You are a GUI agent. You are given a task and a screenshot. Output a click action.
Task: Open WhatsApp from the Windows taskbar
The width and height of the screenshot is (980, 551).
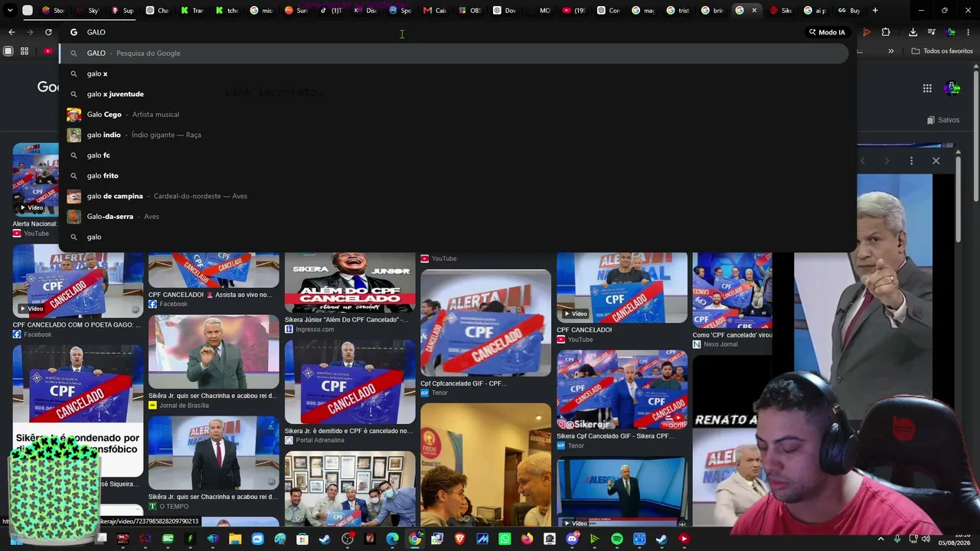pyautogui.click(x=505, y=540)
